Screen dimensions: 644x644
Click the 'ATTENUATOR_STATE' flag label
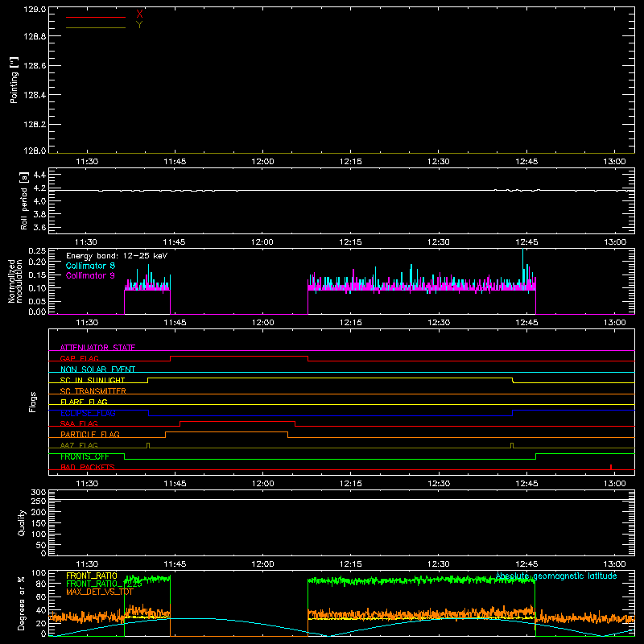click(x=97, y=348)
